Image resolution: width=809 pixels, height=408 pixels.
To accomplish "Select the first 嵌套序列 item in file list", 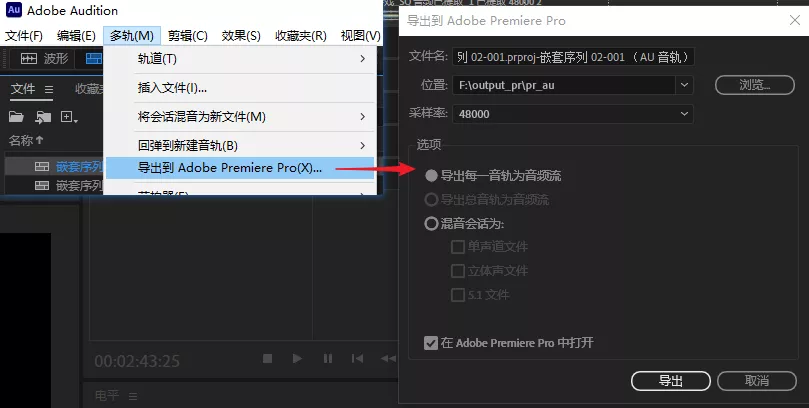I will tap(54, 167).
